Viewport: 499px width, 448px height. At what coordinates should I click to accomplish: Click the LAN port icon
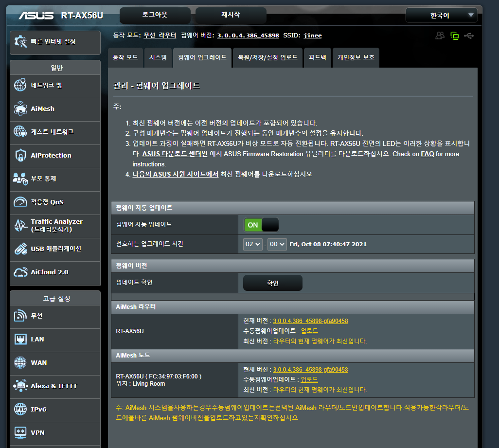coord(20,339)
